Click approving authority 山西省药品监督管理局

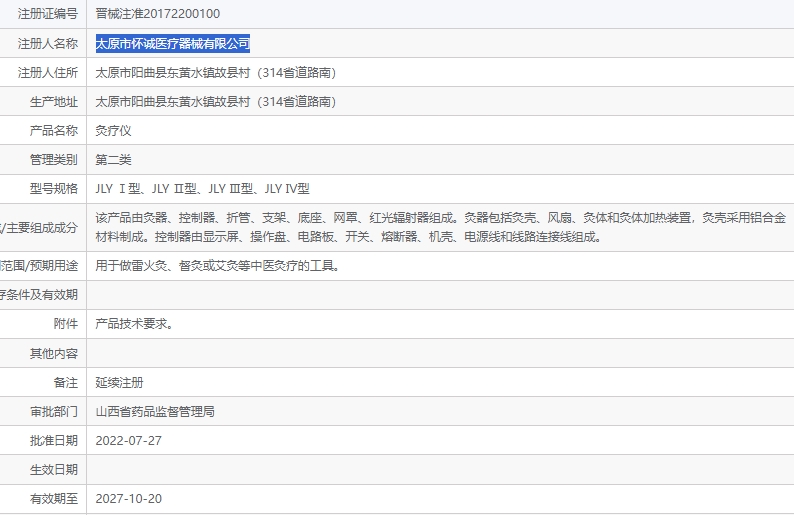coord(155,411)
